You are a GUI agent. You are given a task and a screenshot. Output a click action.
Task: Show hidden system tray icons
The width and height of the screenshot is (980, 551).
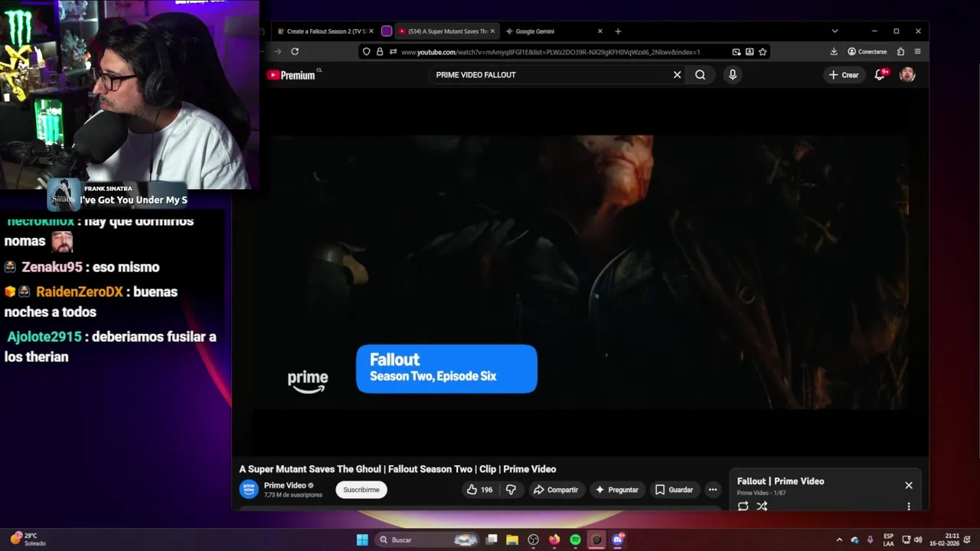click(x=839, y=540)
